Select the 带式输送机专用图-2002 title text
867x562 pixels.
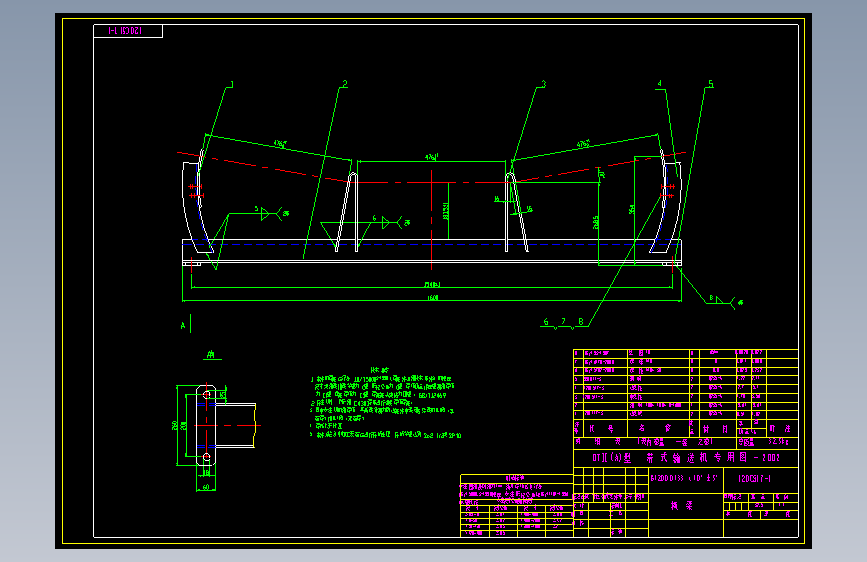coord(686,457)
